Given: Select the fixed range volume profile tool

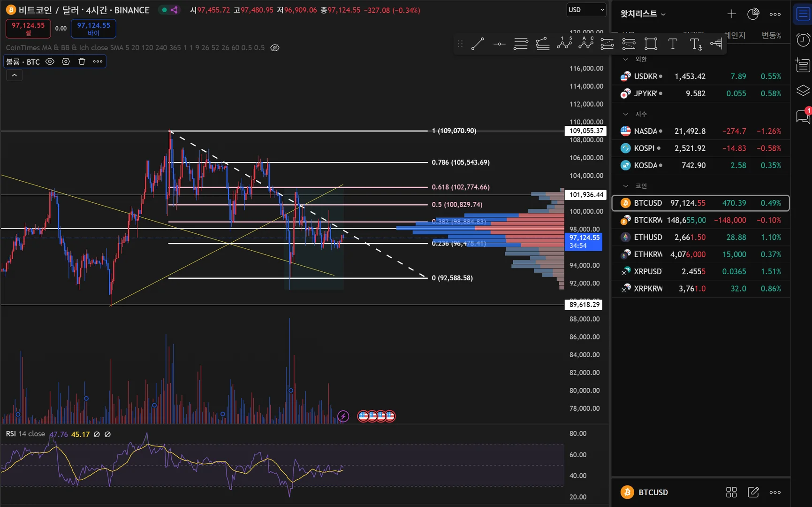Looking at the screenshot, I should coord(716,44).
